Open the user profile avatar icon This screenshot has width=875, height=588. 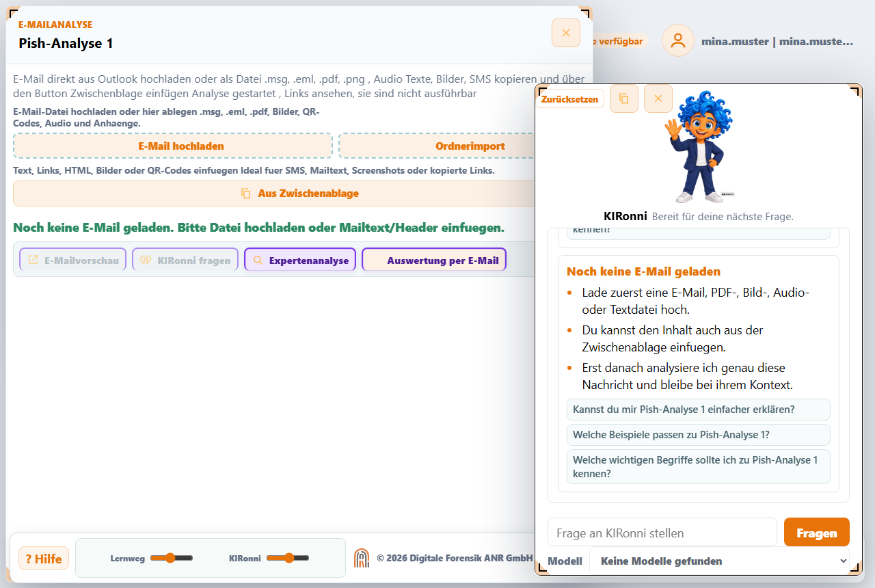tap(678, 40)
